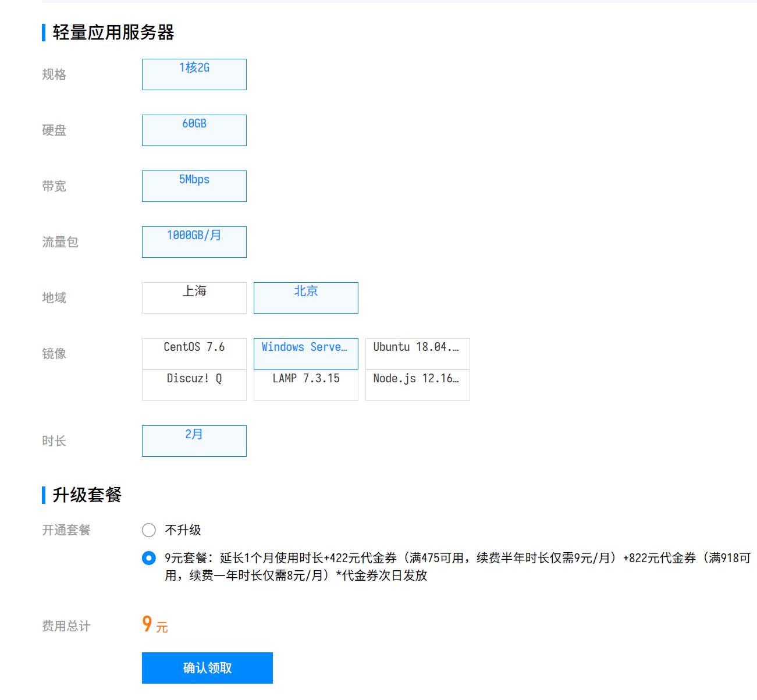Select the 1核2G specification option
Screen dimensions: 757x700
[194, 74]
